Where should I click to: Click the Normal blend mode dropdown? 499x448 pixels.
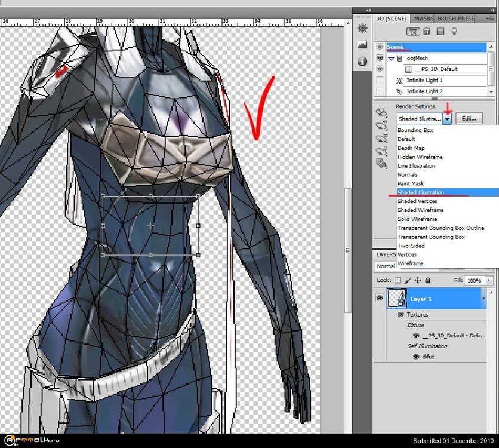click(x=386, y=266)
